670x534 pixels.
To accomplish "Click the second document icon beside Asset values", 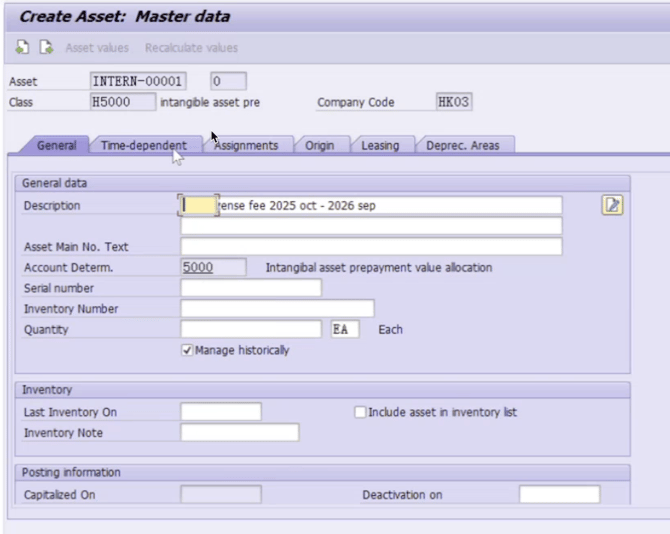I will (45, 48).
